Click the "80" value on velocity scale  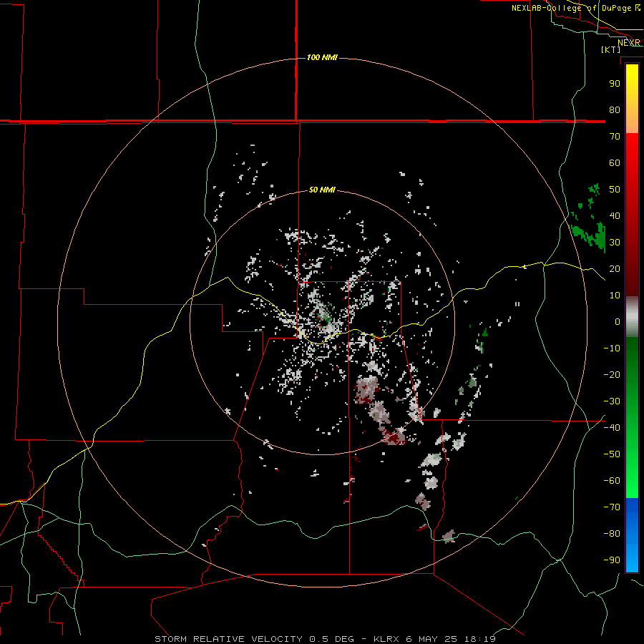point(615,109)
